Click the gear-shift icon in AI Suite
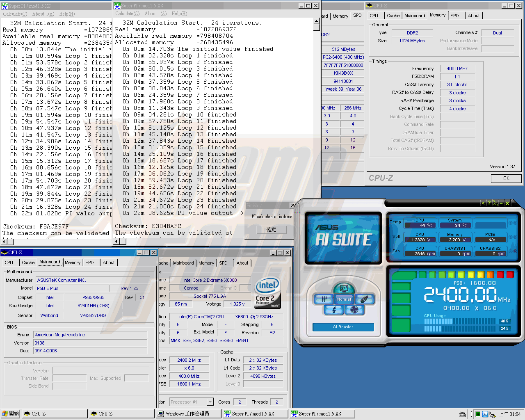Screen dimensions: 525x420 point(324,299)
